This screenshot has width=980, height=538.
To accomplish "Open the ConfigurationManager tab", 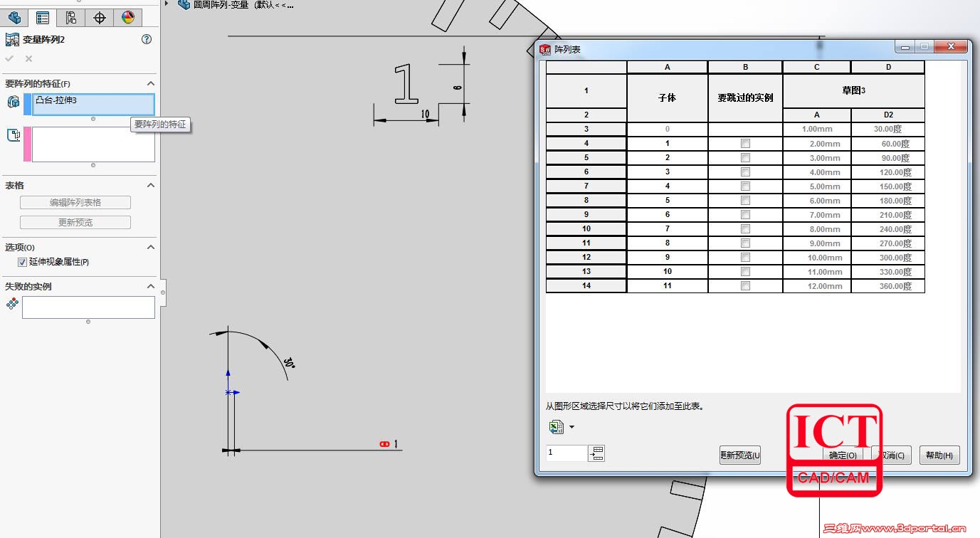I will coord(71,18).
